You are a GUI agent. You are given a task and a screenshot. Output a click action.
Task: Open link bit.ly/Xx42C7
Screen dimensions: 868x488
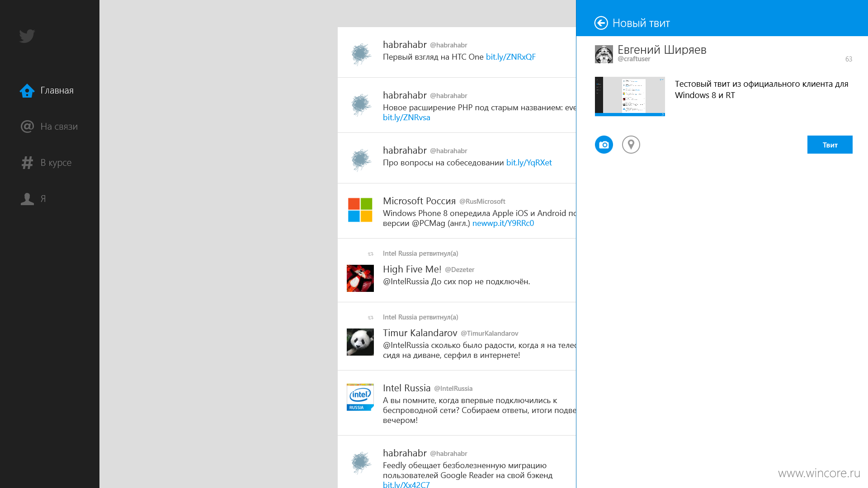[x=406, y=484]
